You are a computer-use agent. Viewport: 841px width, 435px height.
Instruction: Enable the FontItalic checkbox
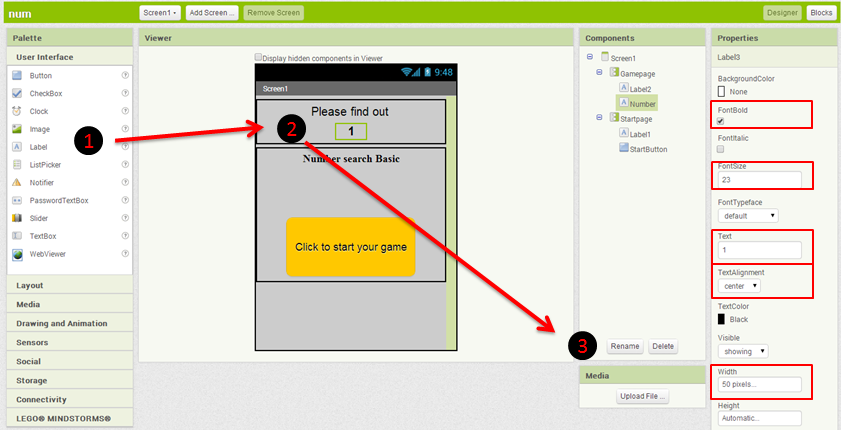(x=721, y=149)
